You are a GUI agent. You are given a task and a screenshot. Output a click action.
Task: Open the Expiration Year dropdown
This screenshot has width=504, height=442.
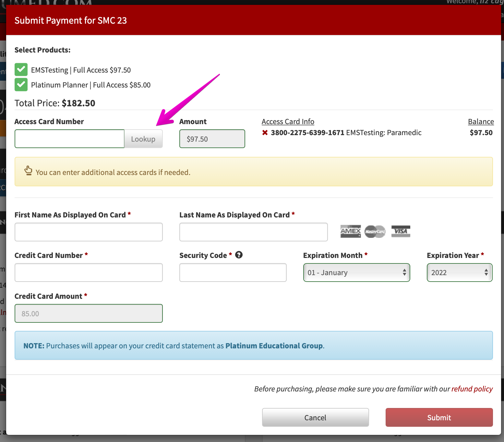459,273
